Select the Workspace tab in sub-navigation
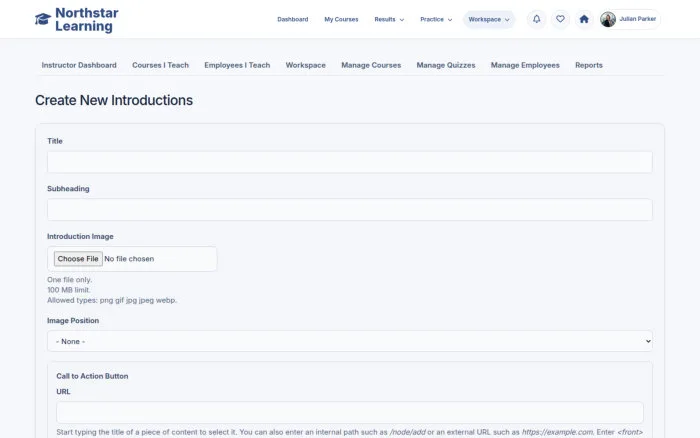 [305, 65]
